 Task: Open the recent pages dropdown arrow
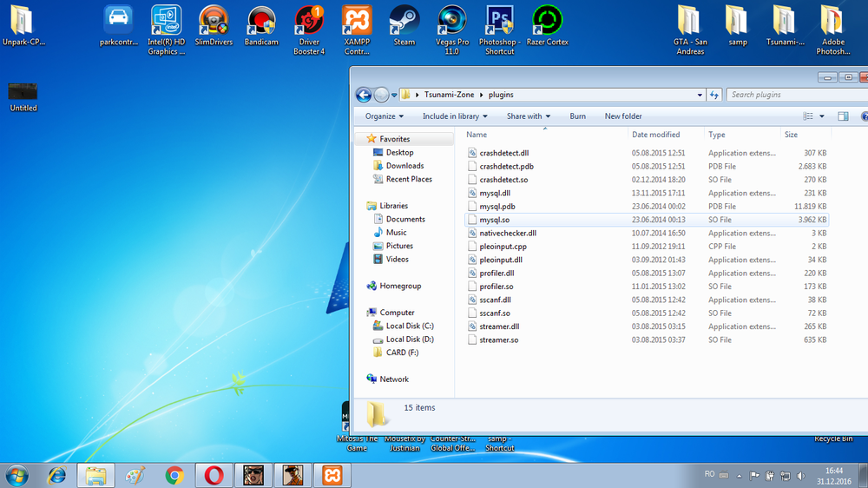coord(394,96)
